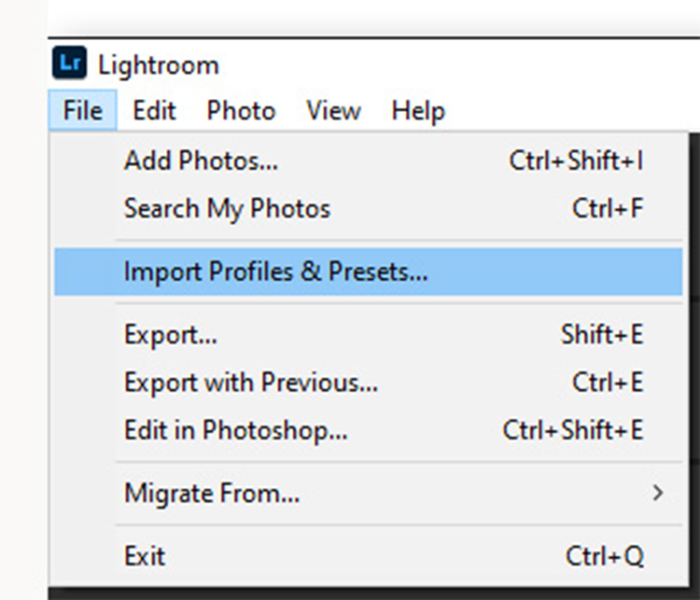Select Search My Photos
This screenshot has height=600, width=700.
[x=227, y=208]
